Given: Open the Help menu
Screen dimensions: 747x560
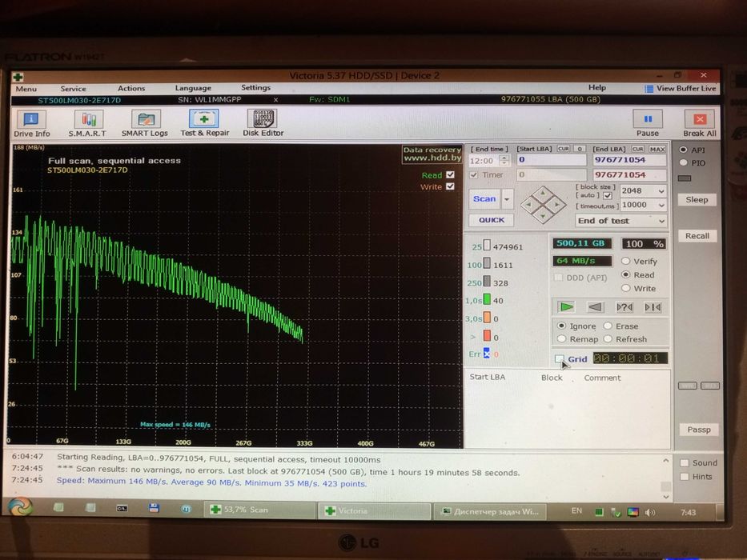Looking at the screenshot, I should click(x=597, y=88).
